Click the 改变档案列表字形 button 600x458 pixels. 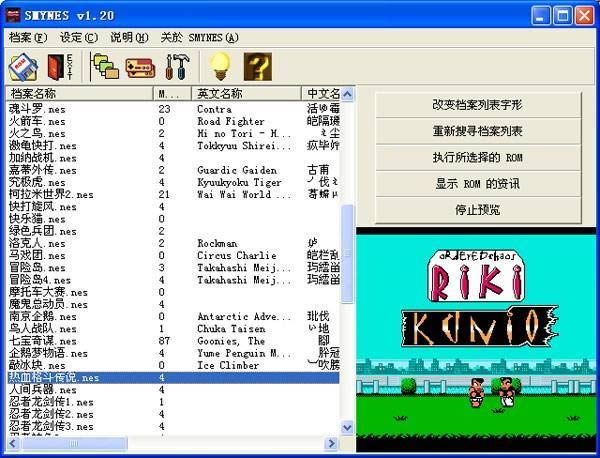coord(478,105)
